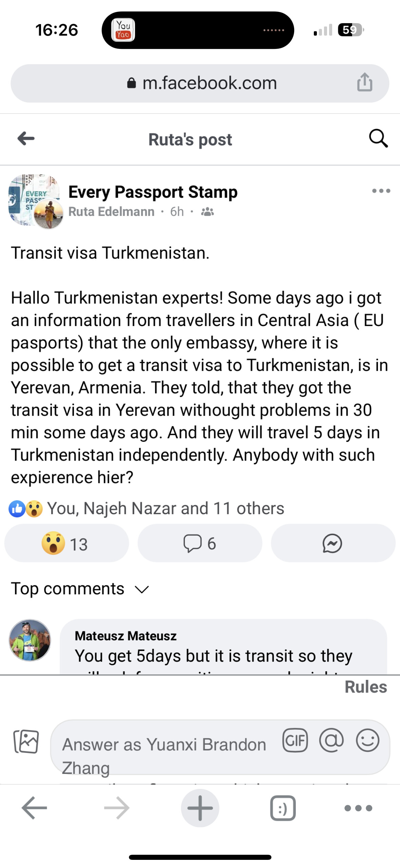Insert a GIF into the comment

[295, 740]
